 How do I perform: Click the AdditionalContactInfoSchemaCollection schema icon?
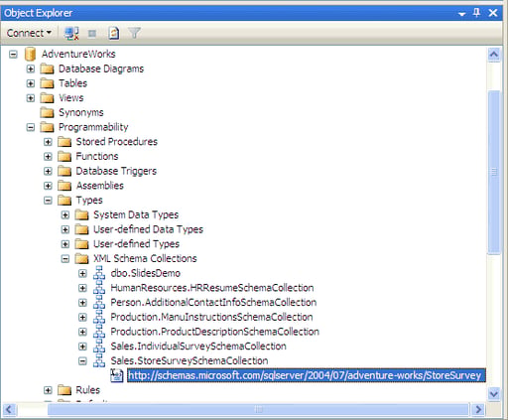click(99, 302)
